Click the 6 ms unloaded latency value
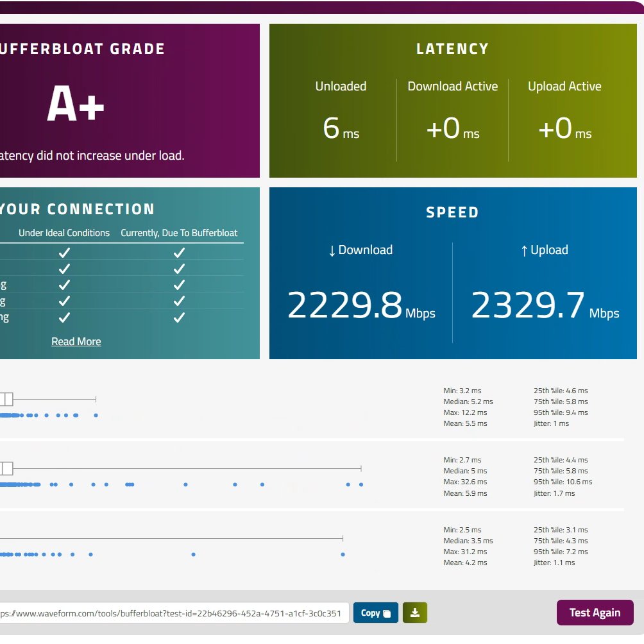 [x=341, y=128]
